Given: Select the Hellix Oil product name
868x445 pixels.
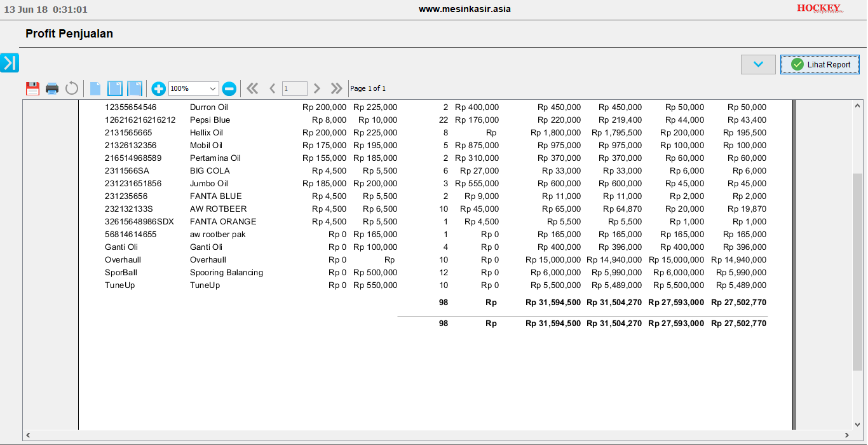Looking at the screenshot, I should [x=207, y=133].
